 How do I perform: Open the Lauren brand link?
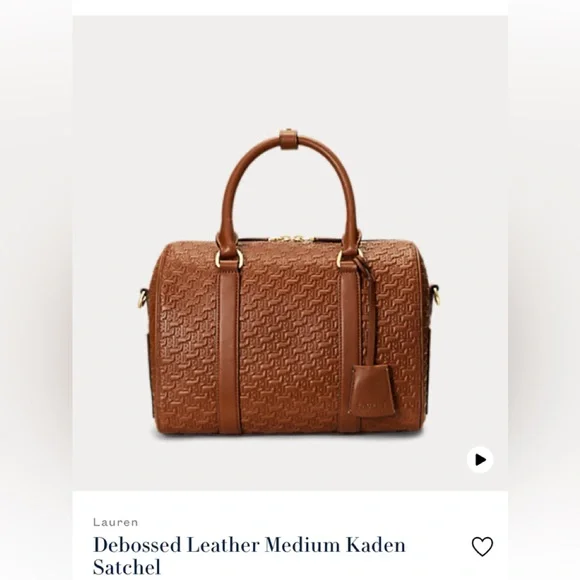point(115,522)
